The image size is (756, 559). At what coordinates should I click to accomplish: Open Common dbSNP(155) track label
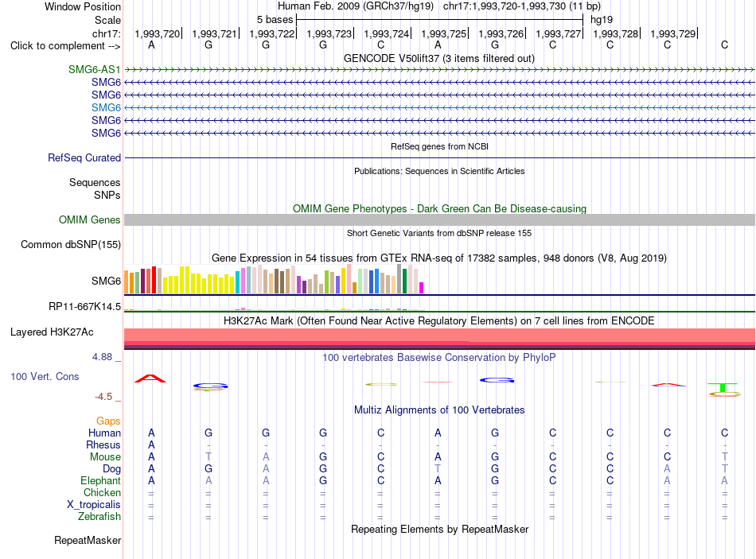pyautogui.click(x=71, y=244)
